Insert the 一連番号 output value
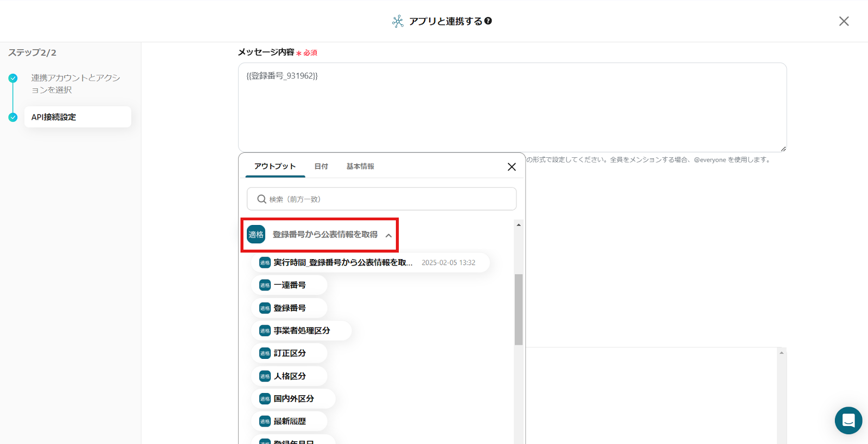The width and height of the screenshot is (868, 444). [x=289, y=285]
